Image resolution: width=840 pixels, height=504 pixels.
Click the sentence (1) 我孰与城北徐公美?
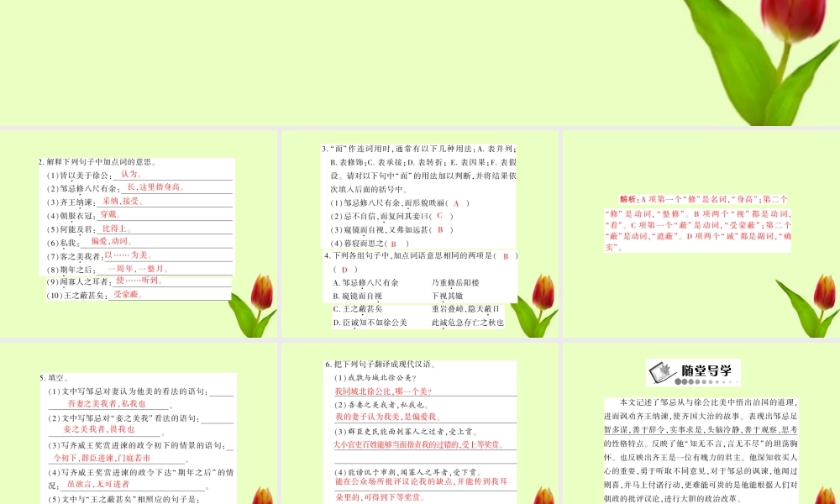click(x=375, y=378)
